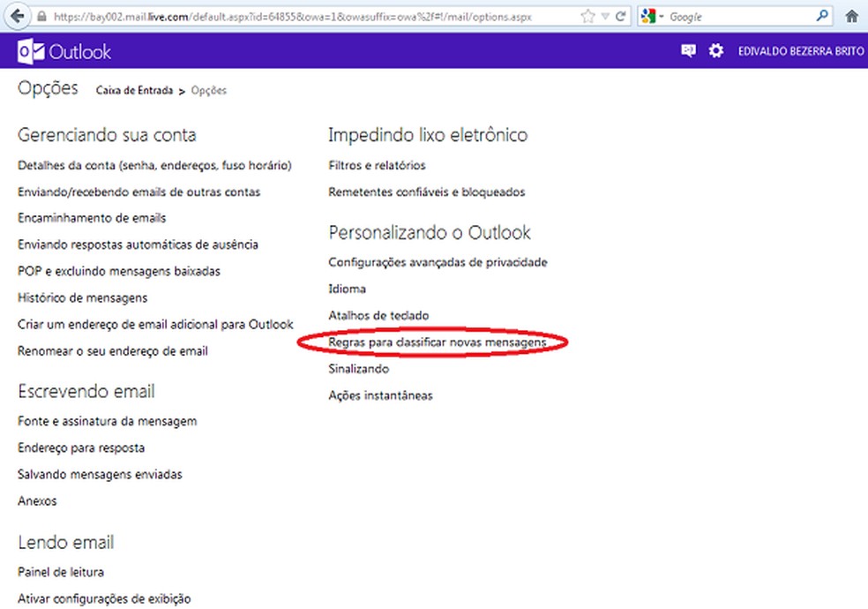Open the Outlook settings gear icon
Viewport: 868px width, 609px height.
pyautogui.click(x=716, y=51)
